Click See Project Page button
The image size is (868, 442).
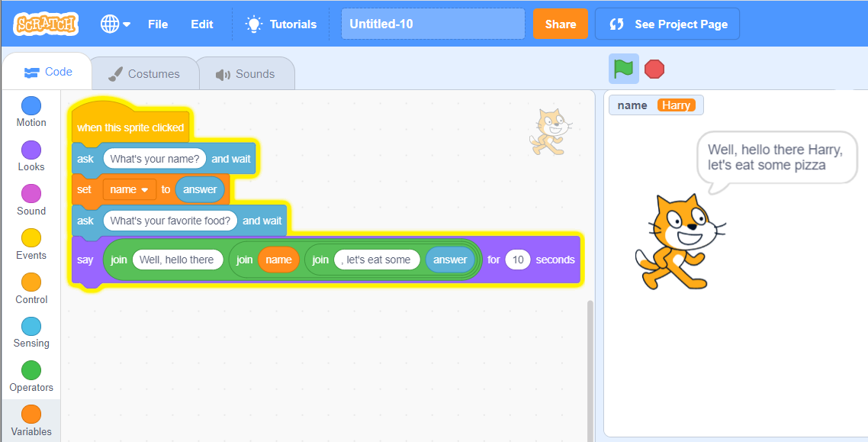pos(667,24)
